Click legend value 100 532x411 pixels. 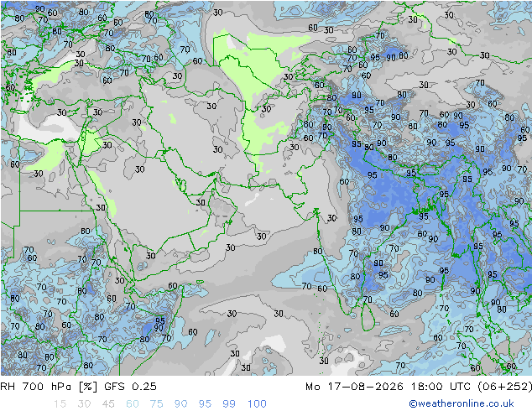[x=257, y=403]
